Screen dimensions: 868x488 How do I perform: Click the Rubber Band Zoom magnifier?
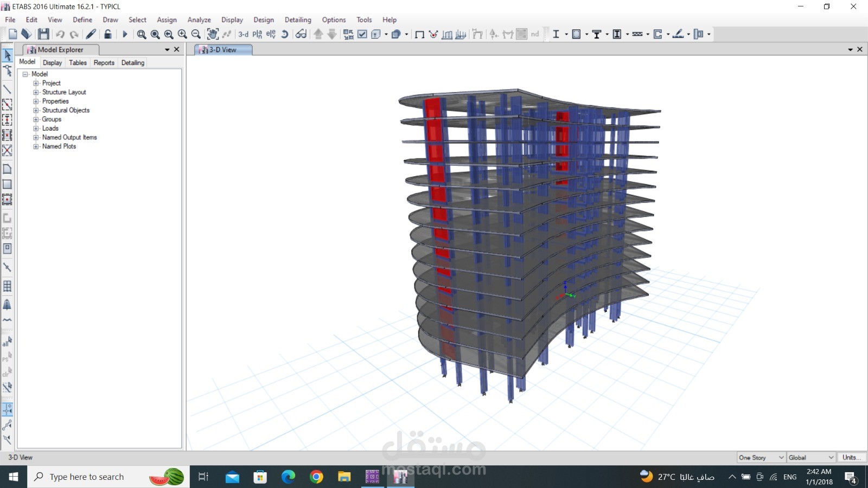pos(142,34)
